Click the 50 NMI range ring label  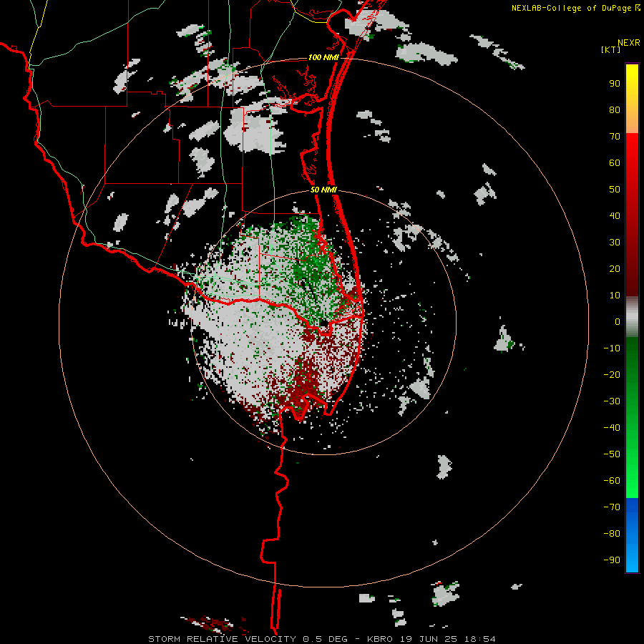click(323, 190)
